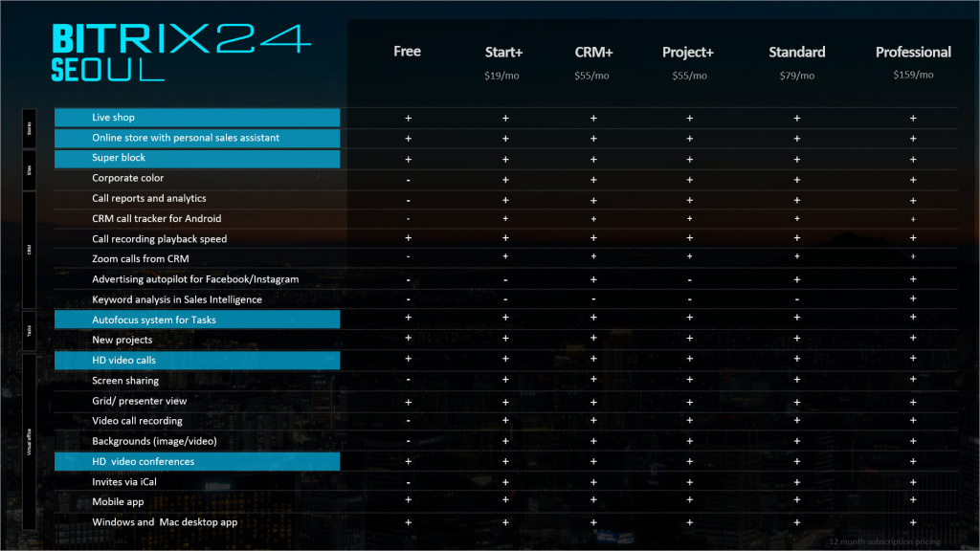Click the Mobile app feature label
The height and width of the screenshot is (551, 980).
(118, 501)
